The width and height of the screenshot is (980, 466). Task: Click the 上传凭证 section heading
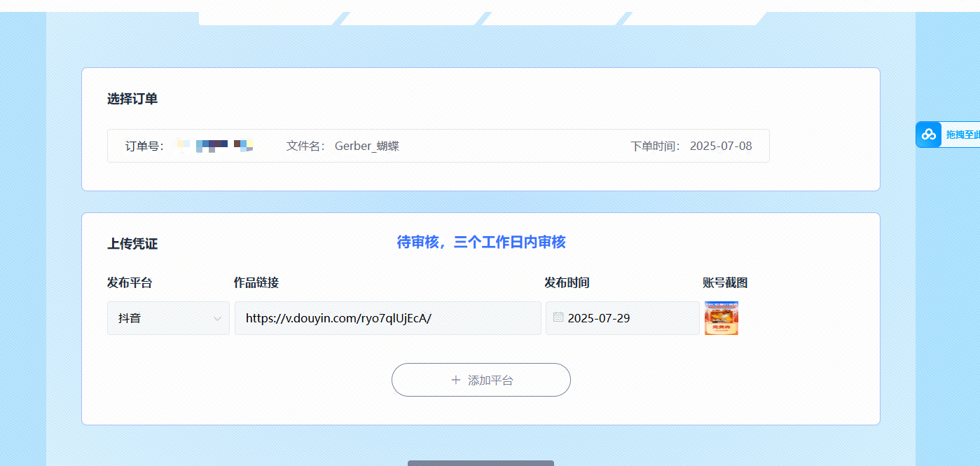[x=132, y=244]
